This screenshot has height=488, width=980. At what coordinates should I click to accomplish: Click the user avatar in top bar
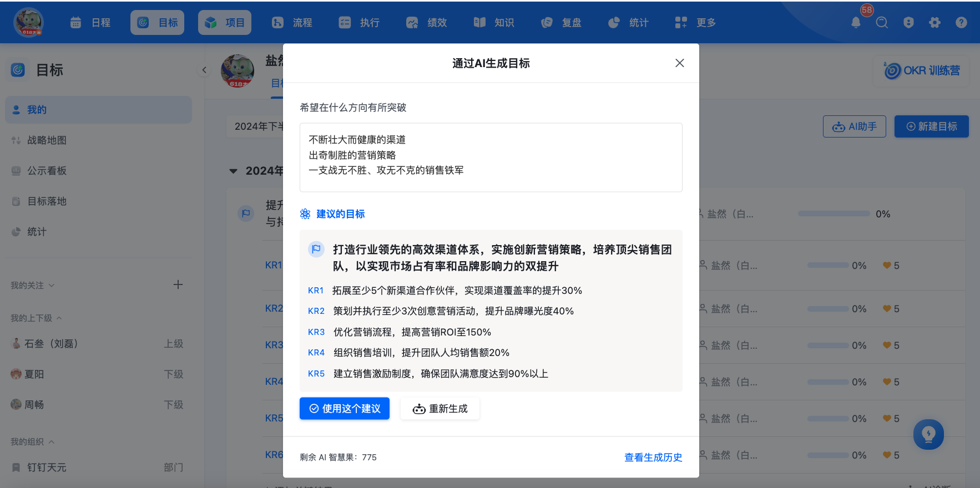29,23
